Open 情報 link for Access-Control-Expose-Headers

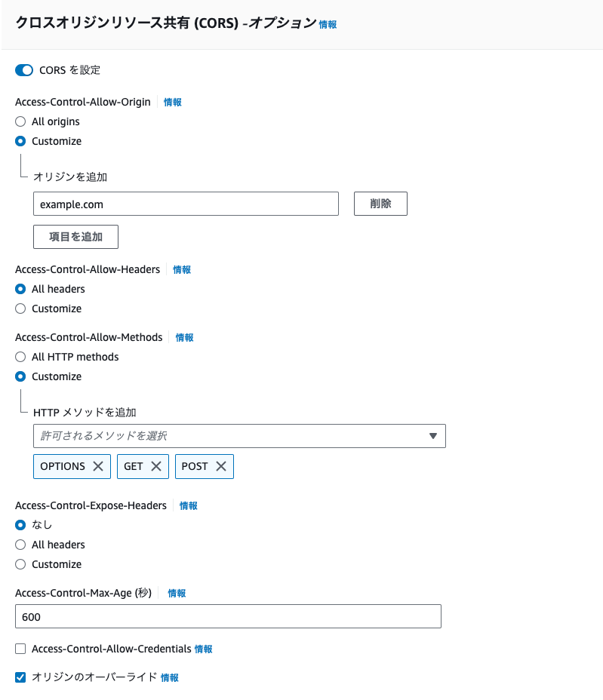pos(189,506)
